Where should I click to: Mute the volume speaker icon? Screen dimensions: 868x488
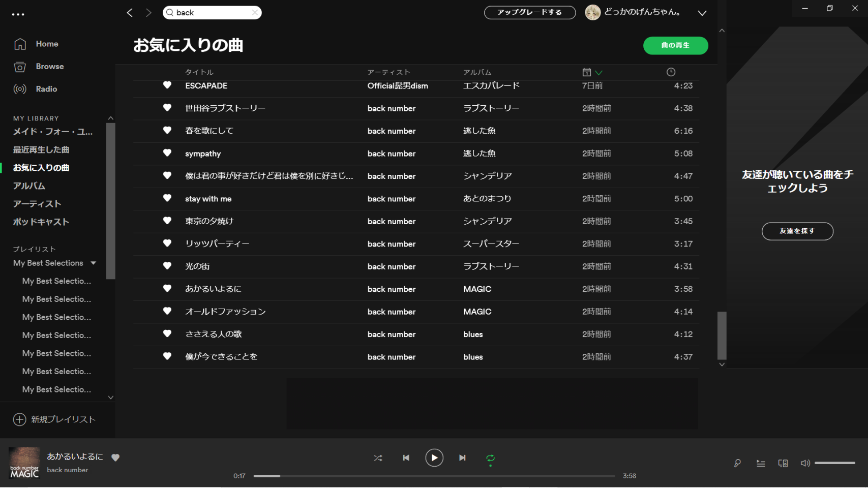click(x=805, y=463)
